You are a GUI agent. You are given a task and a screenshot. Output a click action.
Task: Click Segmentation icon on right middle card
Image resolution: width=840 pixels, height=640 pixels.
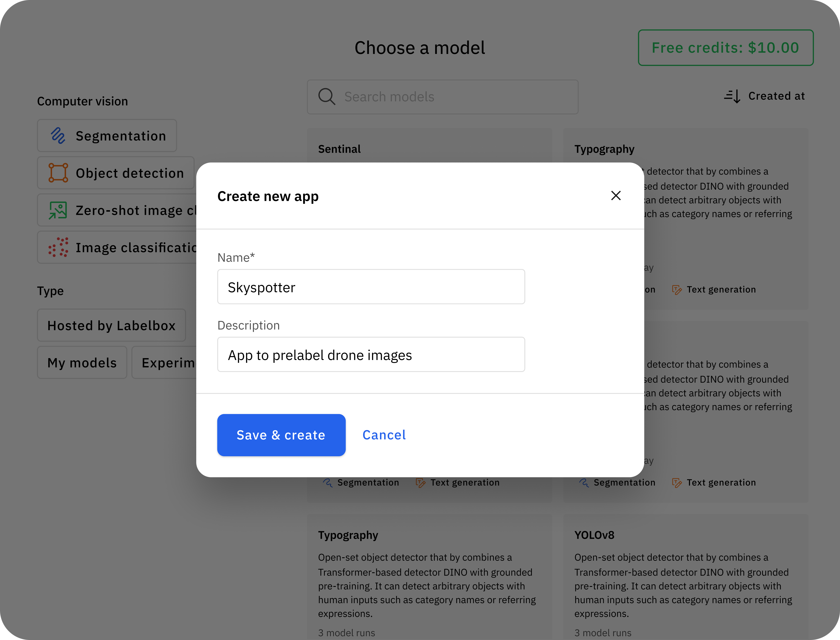click(x=584, y=483)
